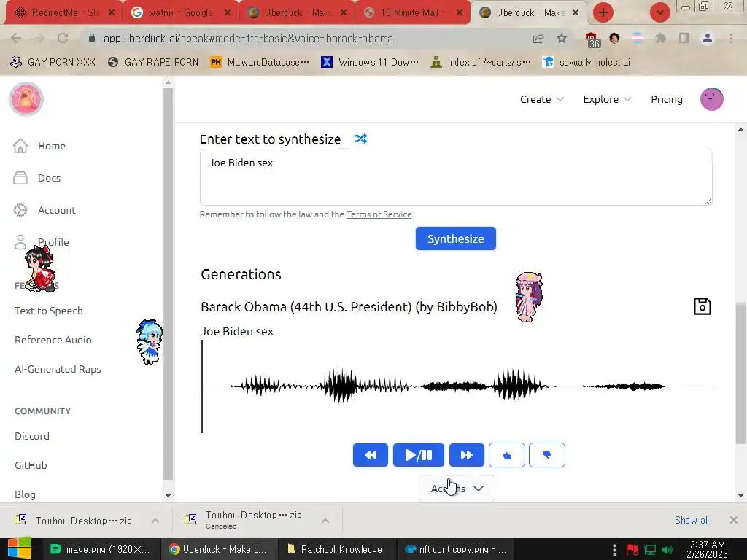Click the Account gear icon
Screen dimensions: 747x560
click(x=20, y=210)
